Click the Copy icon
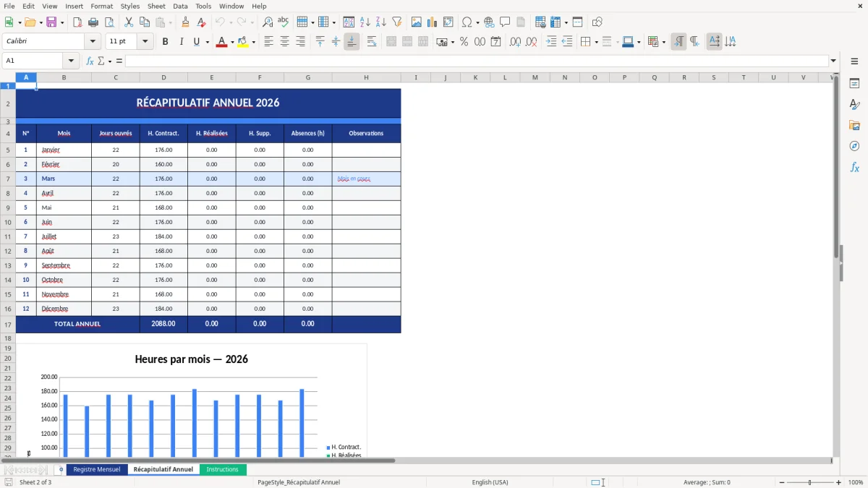868x488 pixels. [145, 22]
